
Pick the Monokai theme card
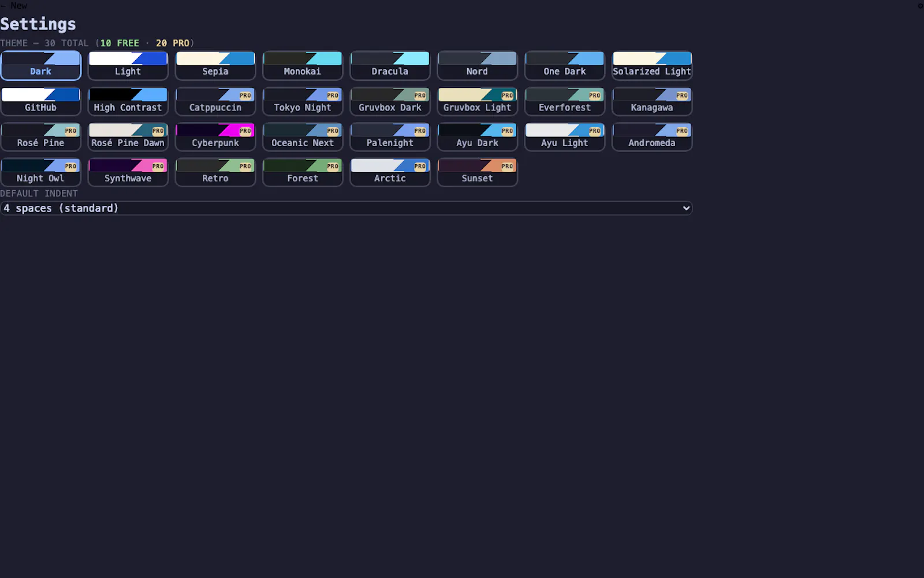click(303, 65)
